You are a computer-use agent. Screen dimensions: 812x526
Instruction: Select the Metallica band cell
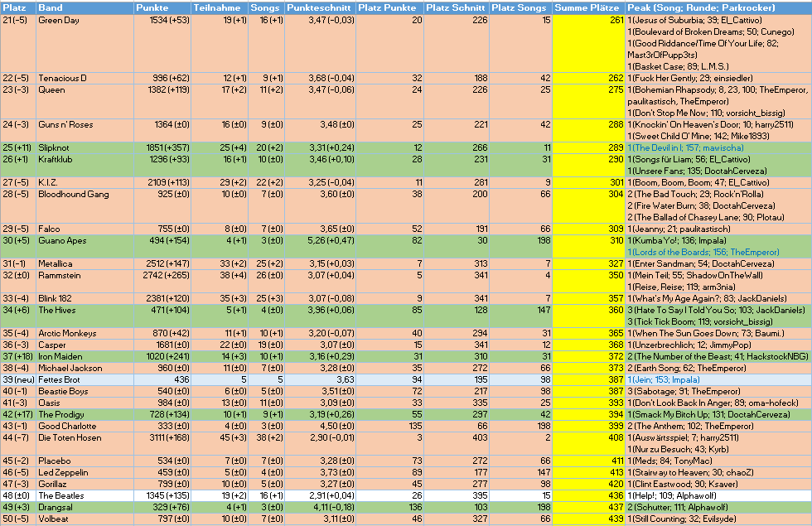coord(85,264)
